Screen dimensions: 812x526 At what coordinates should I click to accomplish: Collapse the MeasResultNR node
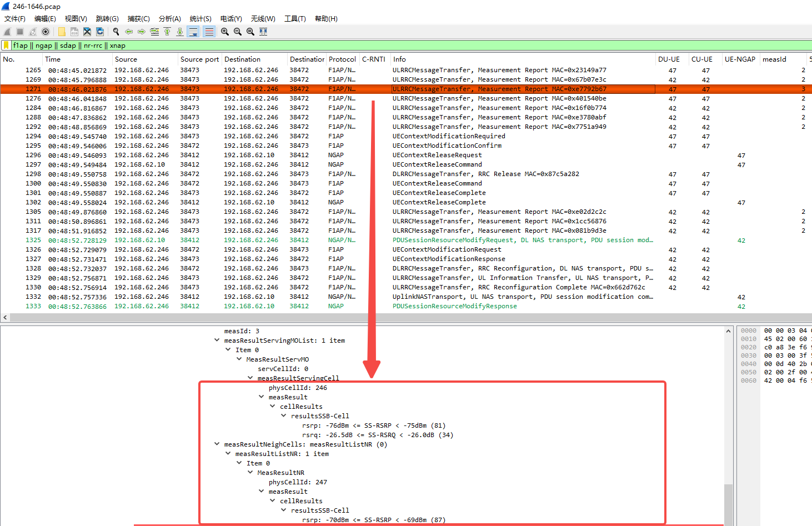point(250,473)
